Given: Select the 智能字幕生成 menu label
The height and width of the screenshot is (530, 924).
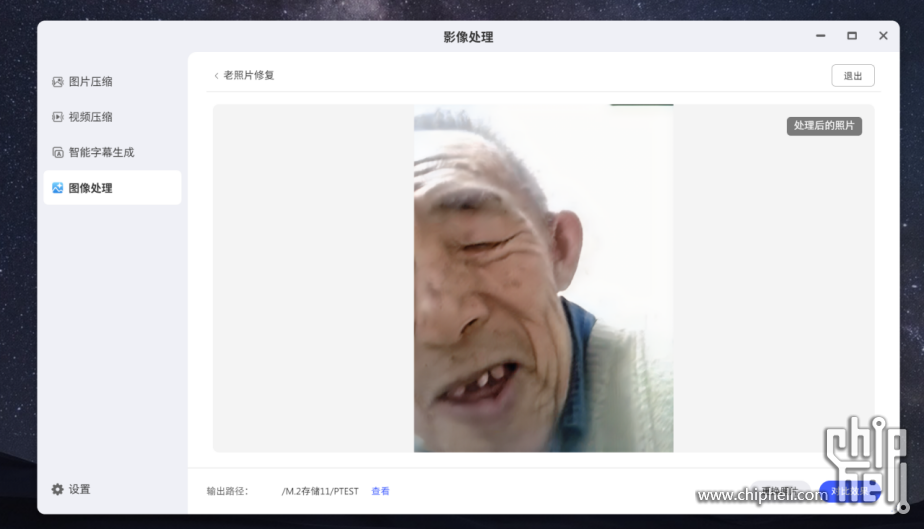Looking at the screenshot, I should (x=101, y=153).
